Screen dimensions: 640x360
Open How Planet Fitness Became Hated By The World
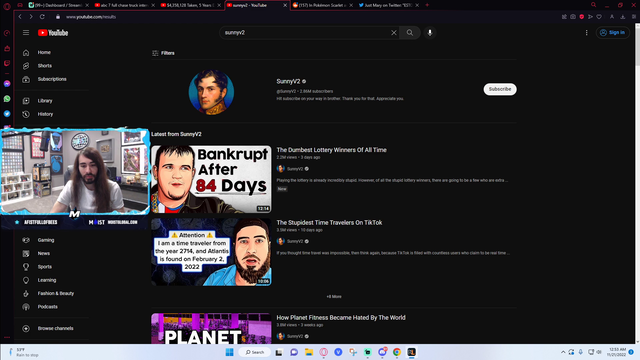pos(341,318)
